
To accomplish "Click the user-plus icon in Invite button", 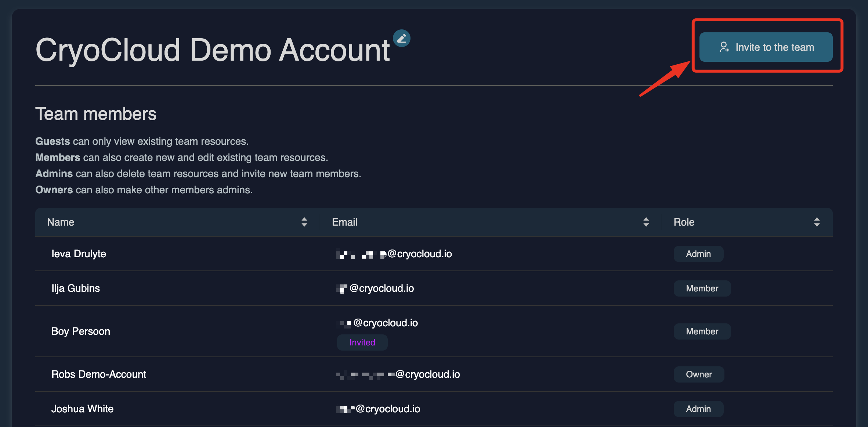I will (724, 47).
